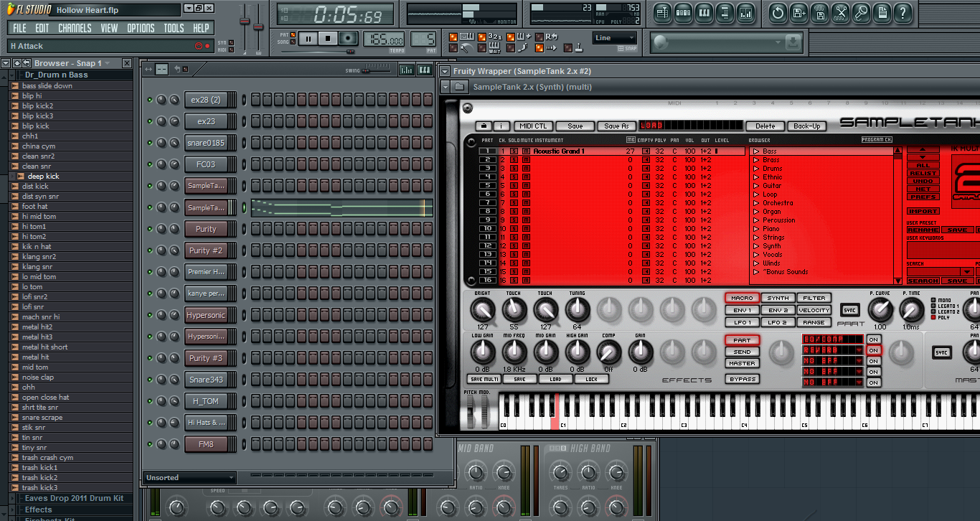Viewport: 980px width, 521px height.
Task: Click the download arrow in hint bar
Action: 792,43
